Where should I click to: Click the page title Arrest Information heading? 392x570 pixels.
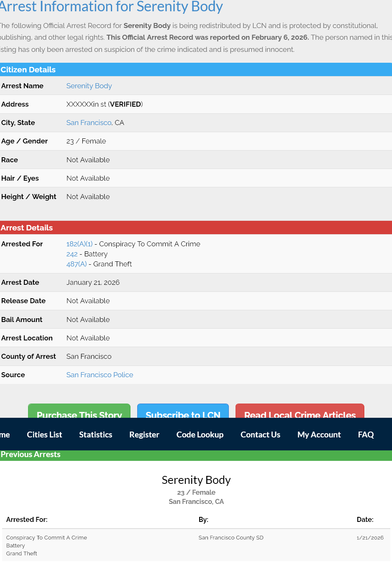coord(111,7)
